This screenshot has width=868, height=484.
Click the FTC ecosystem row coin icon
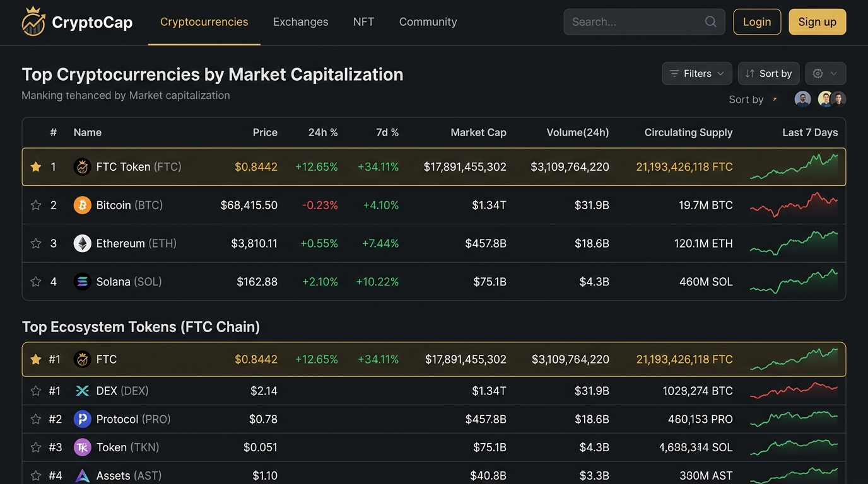(83, 359)
